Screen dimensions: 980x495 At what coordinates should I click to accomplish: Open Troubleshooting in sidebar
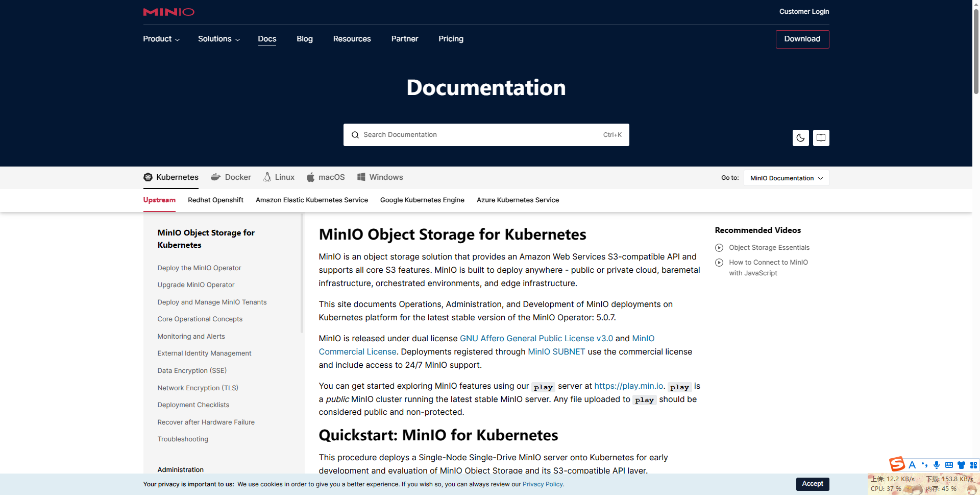[183, 439]
